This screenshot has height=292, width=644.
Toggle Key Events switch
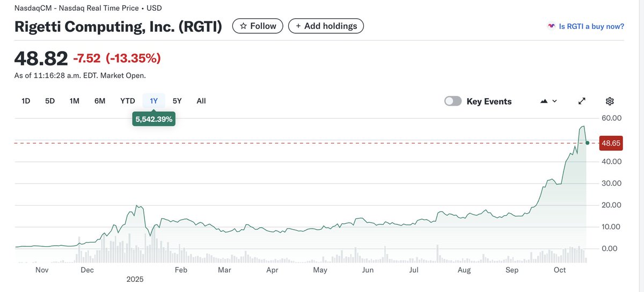453,101
